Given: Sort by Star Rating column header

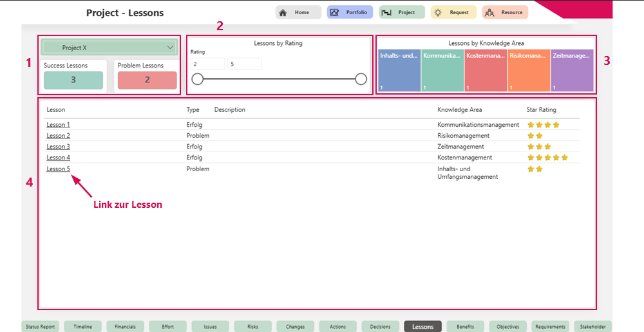Looking at the screenshot, I should point(541,110).
